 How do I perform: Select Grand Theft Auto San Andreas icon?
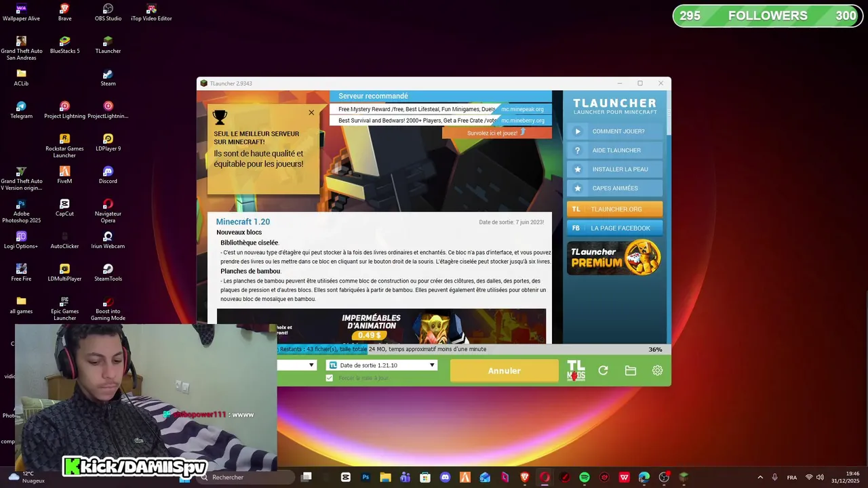[21, 47]
